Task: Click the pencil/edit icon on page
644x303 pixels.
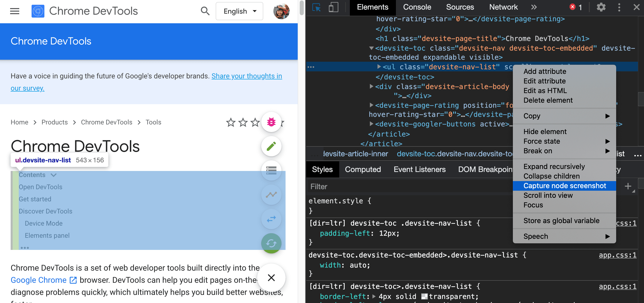Action: (x=271, y=146)
